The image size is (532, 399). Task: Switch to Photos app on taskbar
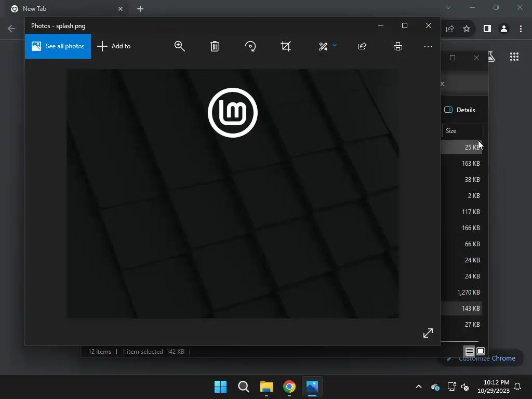312,387
